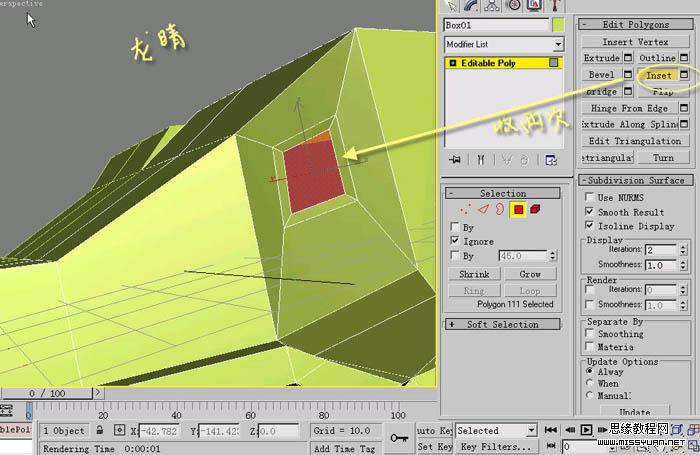Open Configure Modifier Sets icon
This screenshot has height=455, width=700.
click(x=551, y=160)
